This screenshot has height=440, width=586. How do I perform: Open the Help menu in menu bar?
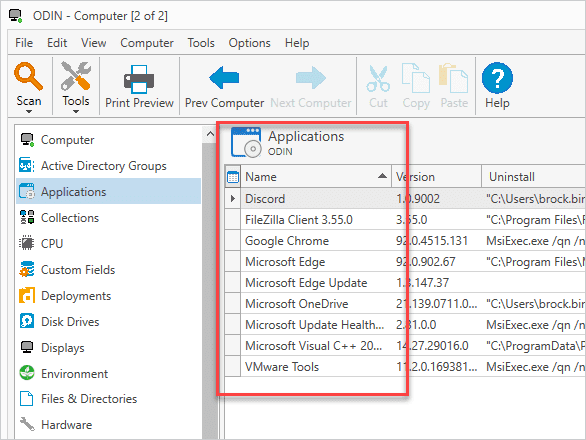297,43
